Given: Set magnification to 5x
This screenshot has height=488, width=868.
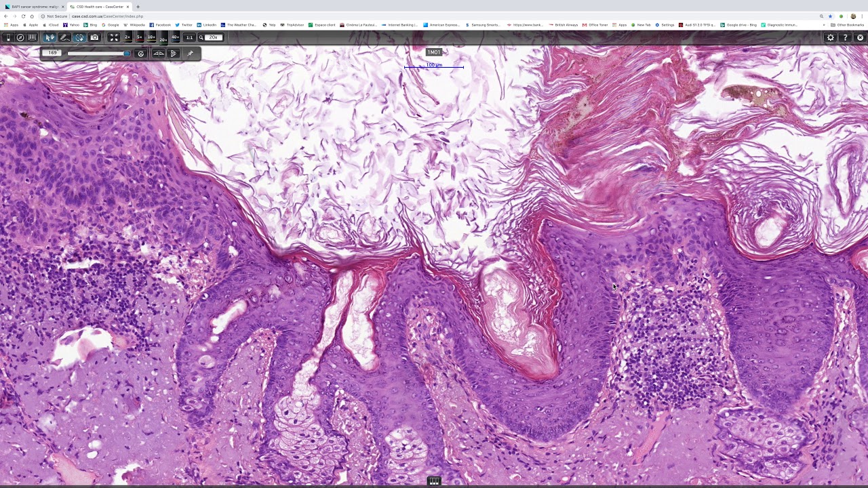Looking at the screenshot, I should (139, 37).
